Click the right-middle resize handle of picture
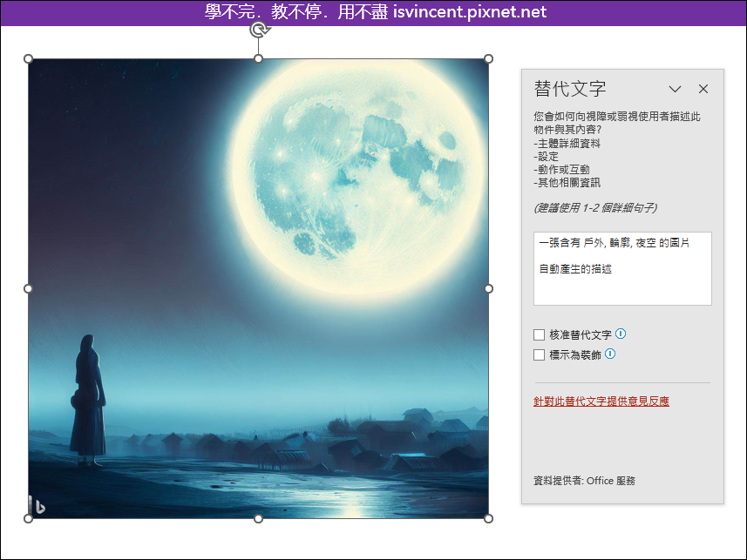Image resolution: width=747 pixels, height=560 pixels. (x=488, y=288)
